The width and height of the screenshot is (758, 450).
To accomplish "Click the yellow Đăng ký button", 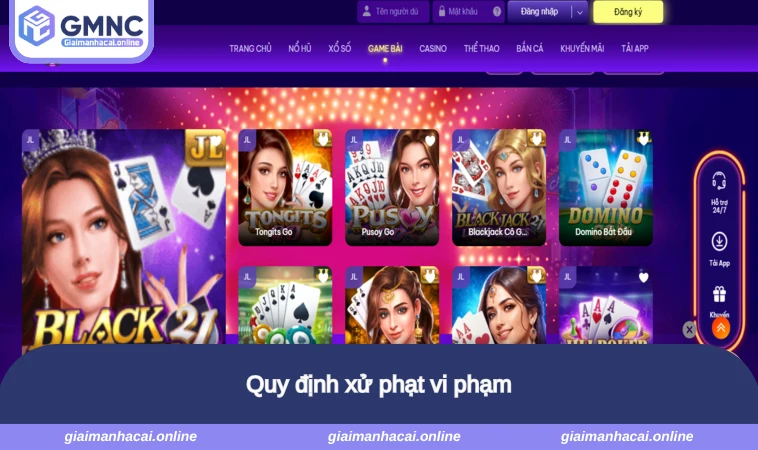I will pos(628,12).
